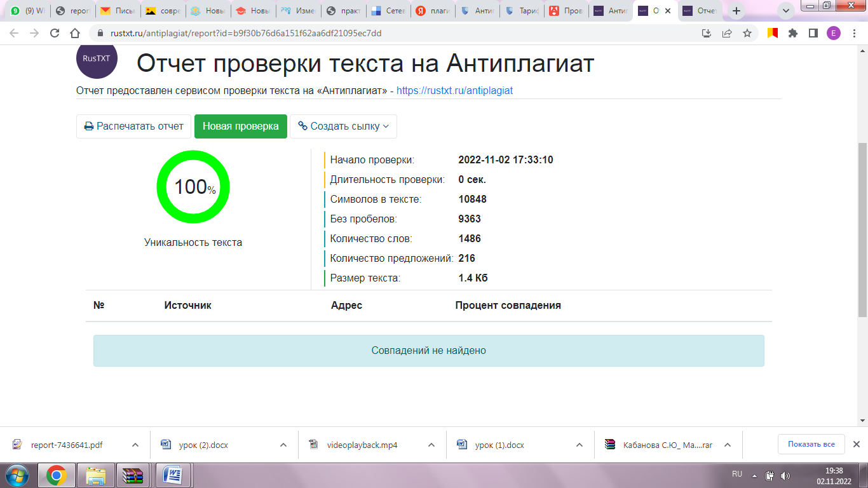Click the Процент совпадения column header
This screenshot has height=488, width=868.
click(x=508, y=305)
